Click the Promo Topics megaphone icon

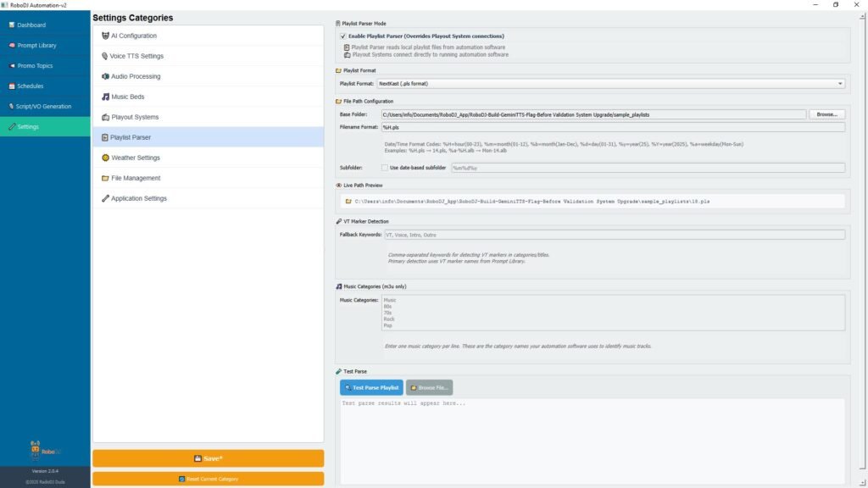coord(12,66)
